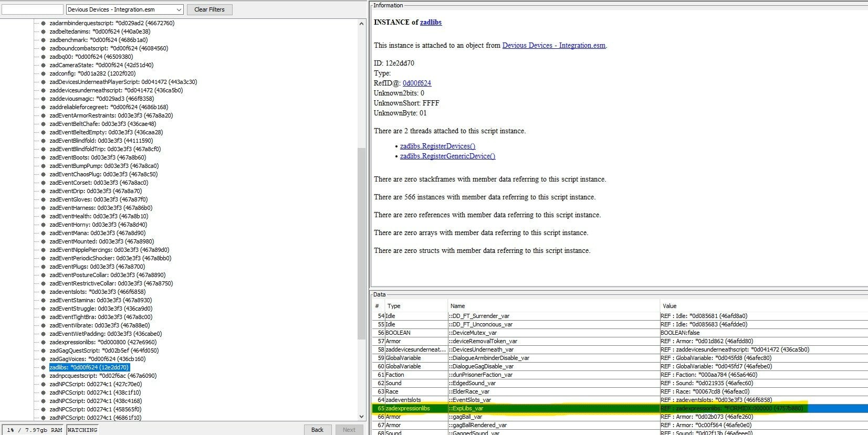Sort data table by Name column

553,306
